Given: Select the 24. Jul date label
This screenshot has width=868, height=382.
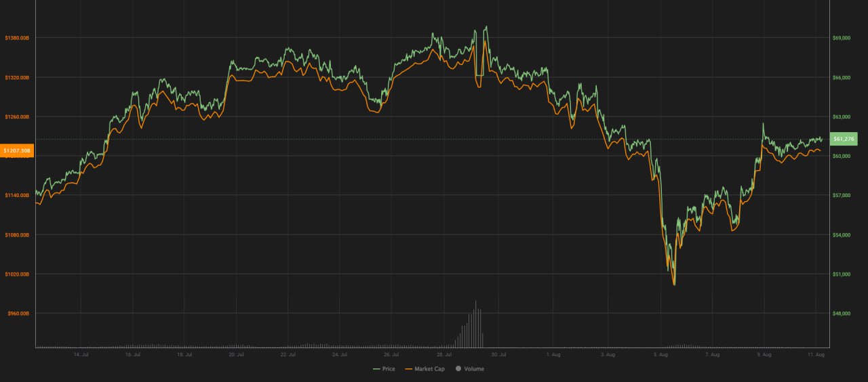Looking at the screenshot, I should (x=340, y=354).
